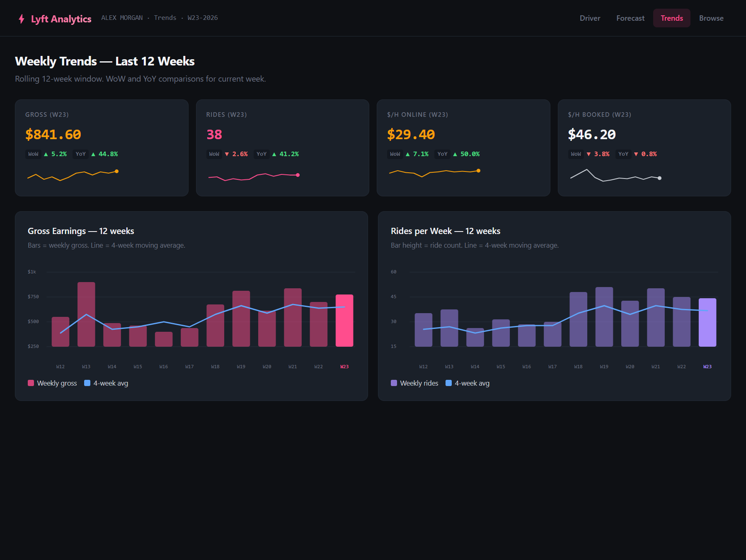Click the Rides WoW down arrow indicator
Image resolution: width=746 pixels, height=560 pixels.
click(227, 154)
